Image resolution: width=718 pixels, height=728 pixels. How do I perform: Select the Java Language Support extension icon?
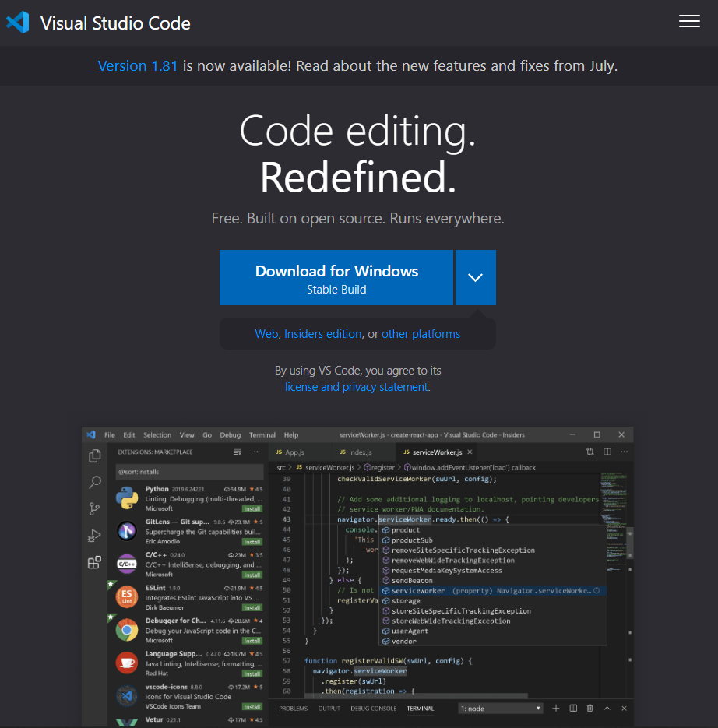[x=127, y=663]
